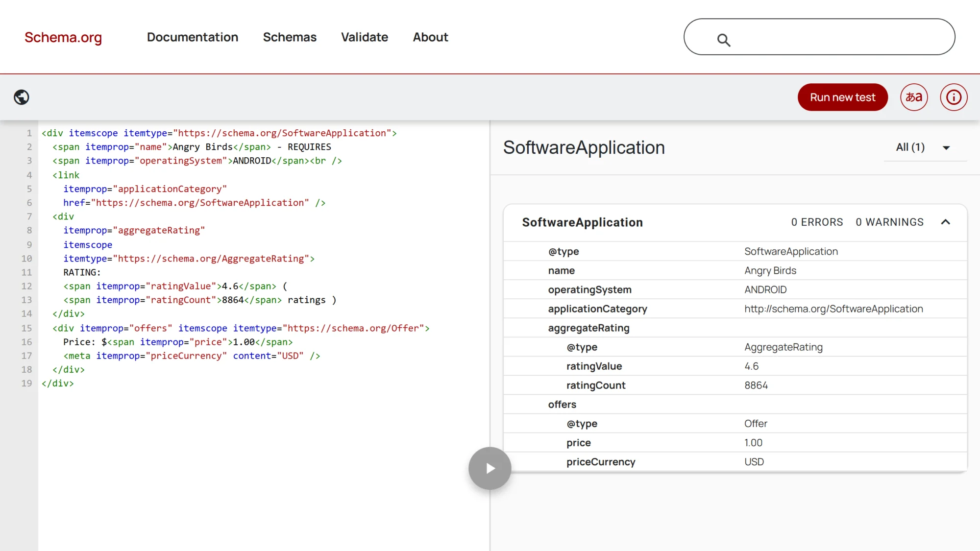980x551 pixels.
Task: Select the offers row in results
Action: [735, 405]
